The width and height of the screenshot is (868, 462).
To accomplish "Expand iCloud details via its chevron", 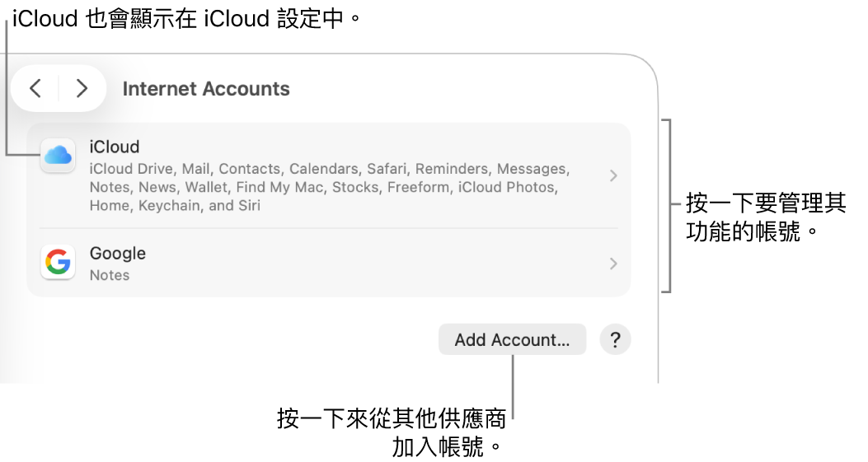I will point(612,175).
